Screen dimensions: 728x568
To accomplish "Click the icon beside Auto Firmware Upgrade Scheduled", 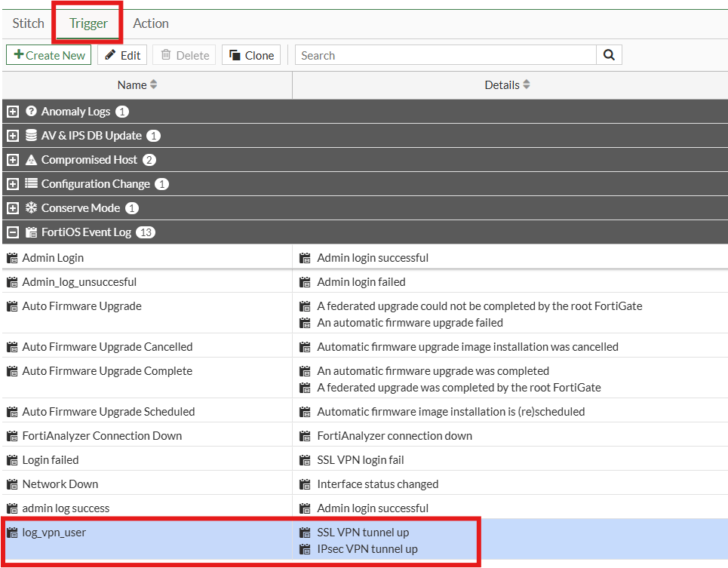I will click(x=12, y=412).
